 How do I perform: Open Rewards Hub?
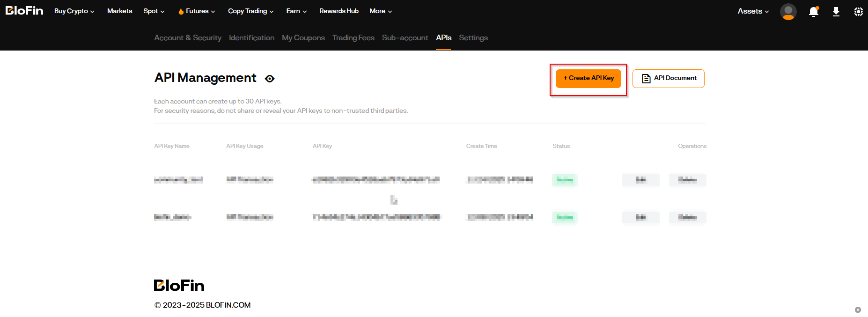339,11
